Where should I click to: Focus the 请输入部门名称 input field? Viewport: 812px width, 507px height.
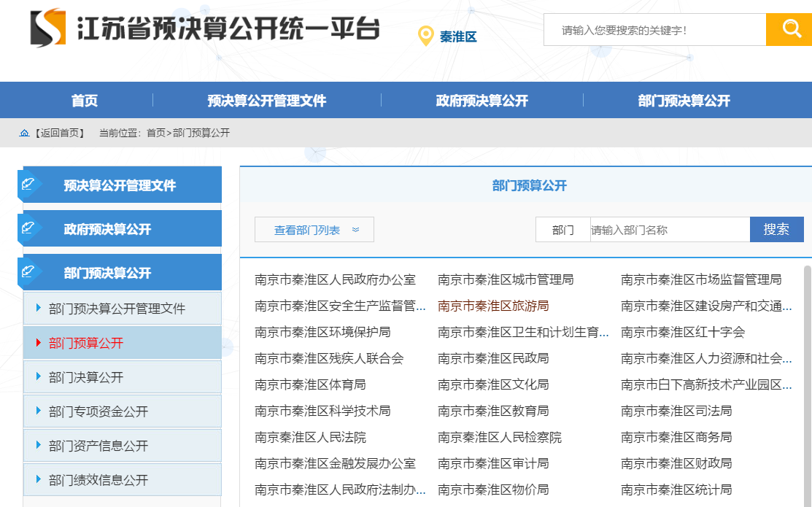click(669, 230)
